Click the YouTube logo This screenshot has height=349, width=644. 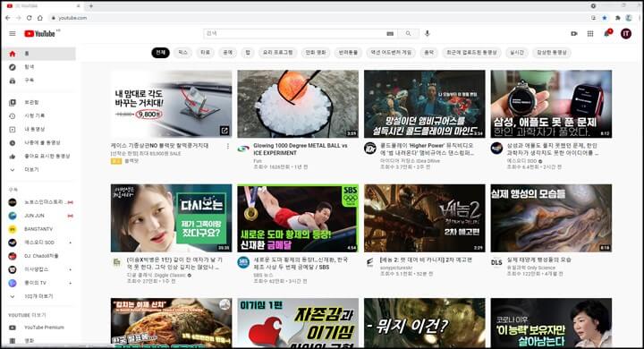point(39,34)
